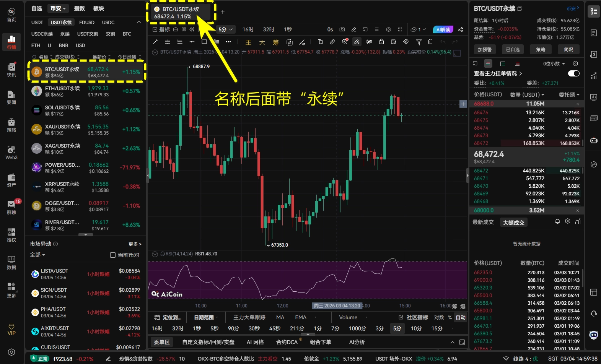Toggle the 对数 log scale option
The height and width of the screenshot is (364, 601).
pos(439,317)
